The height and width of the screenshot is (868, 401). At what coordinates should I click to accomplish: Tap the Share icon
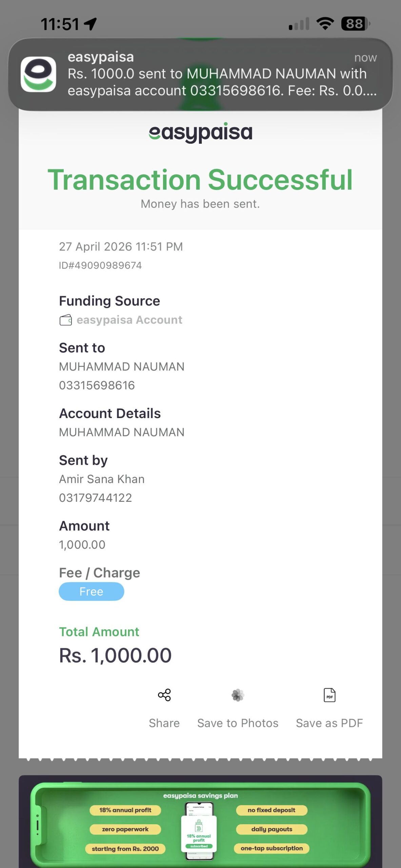click(164, 695)
